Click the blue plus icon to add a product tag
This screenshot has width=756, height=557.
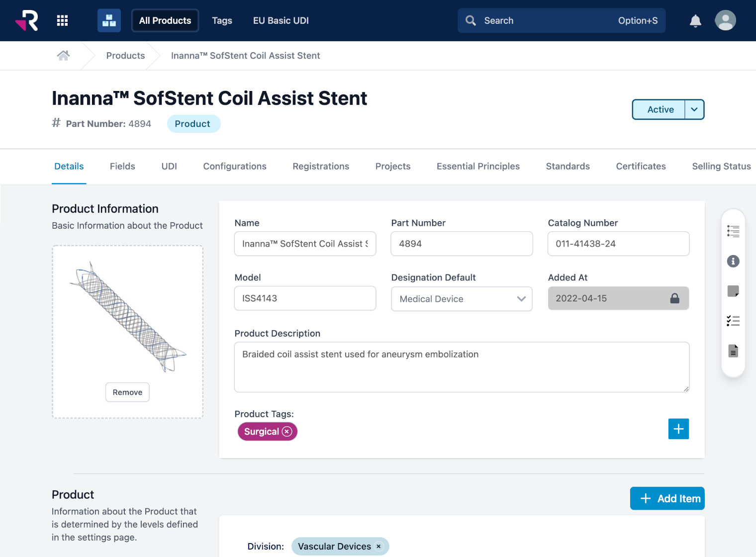(678, 429)
